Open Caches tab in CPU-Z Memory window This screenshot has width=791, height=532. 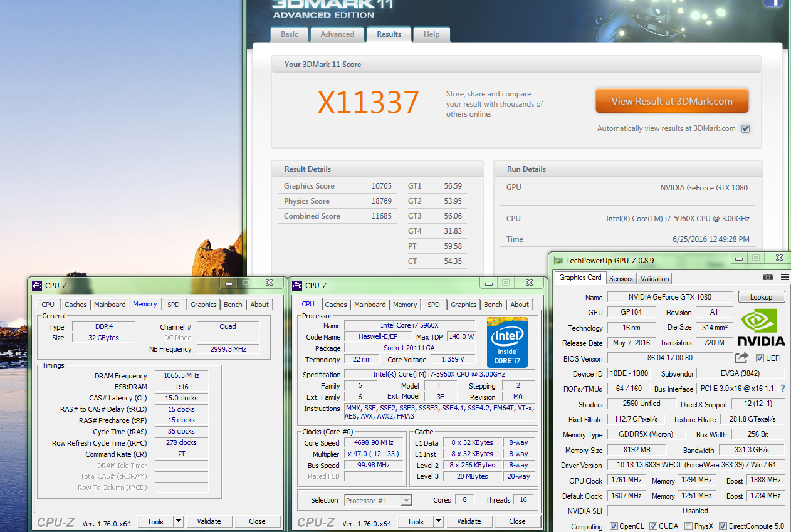(x=76, y=305)
